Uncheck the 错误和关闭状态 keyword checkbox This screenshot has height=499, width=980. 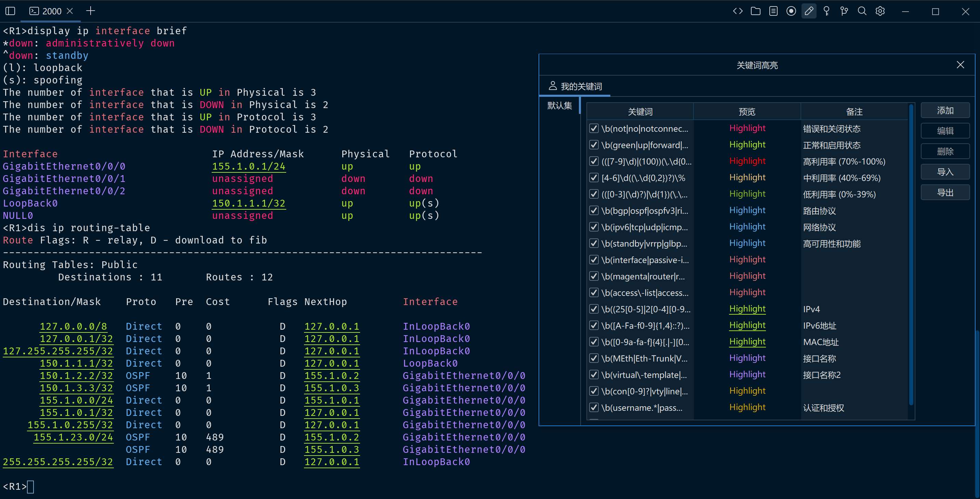coord(594,128)
